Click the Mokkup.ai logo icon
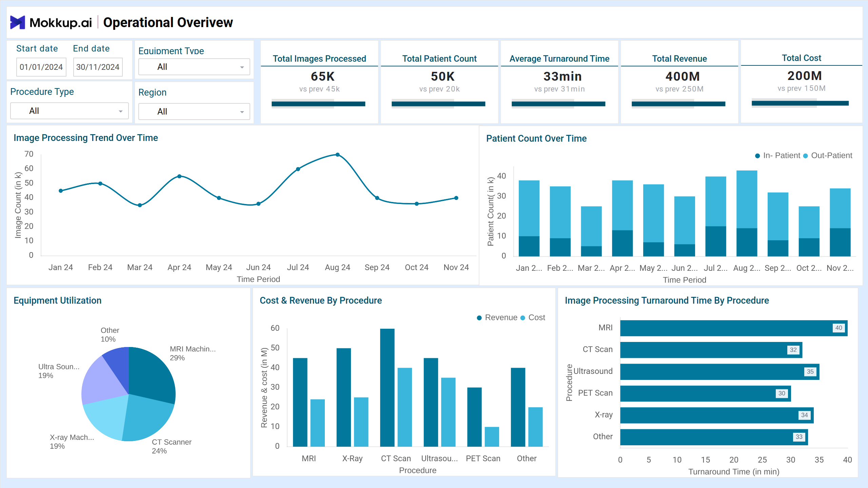The image size is (868, 488). [18, 22]
